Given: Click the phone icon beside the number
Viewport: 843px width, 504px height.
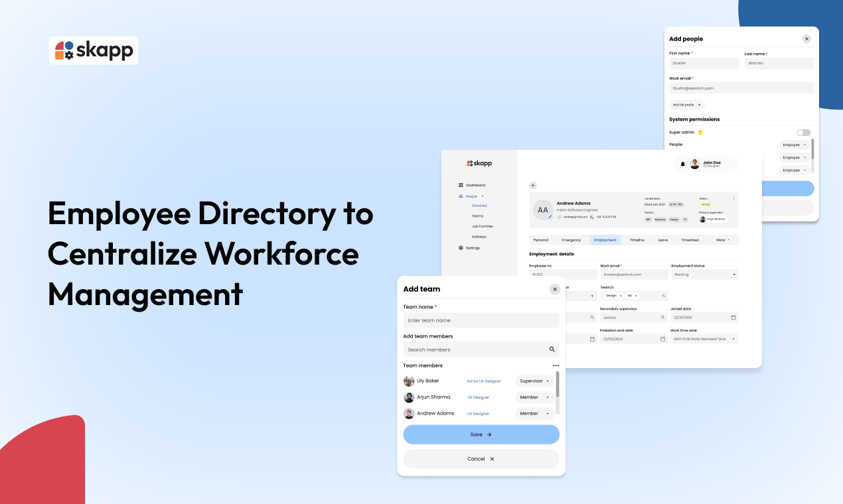Looking at the screenshot, I should click(x=591, y=217).
